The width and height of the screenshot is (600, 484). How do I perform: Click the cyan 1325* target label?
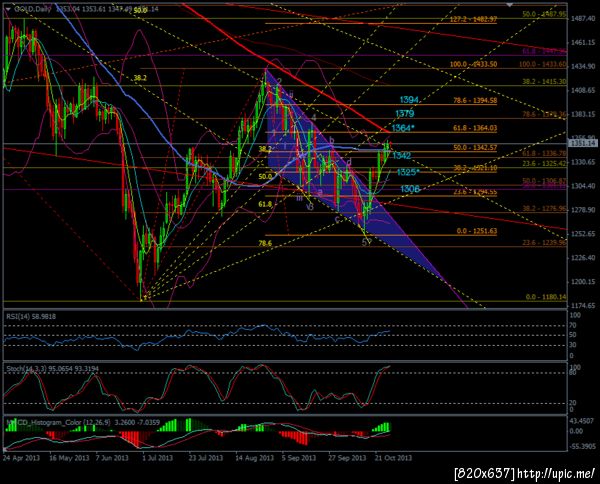coord(408,172)
